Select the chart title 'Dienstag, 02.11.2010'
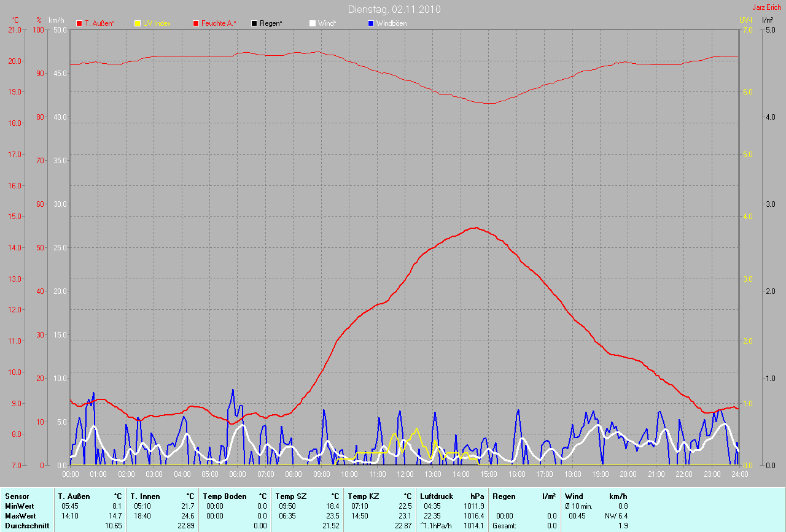 (394, 9)
